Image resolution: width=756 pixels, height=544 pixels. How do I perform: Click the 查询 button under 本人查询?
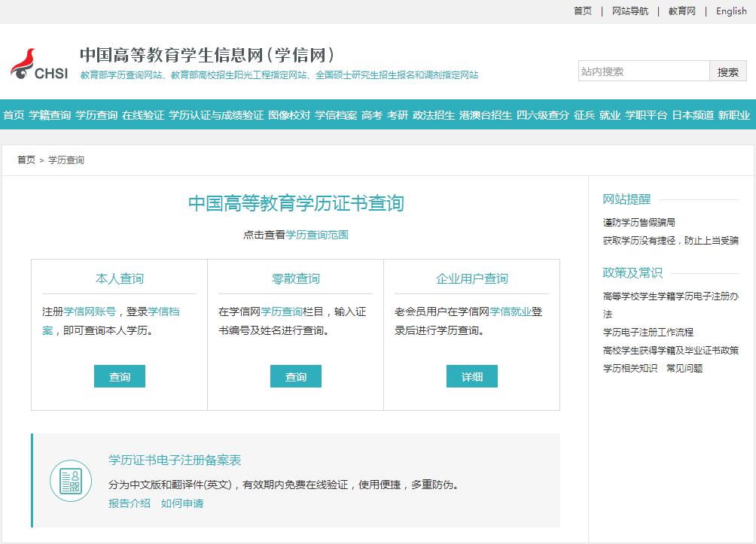(x=120, y=377)
